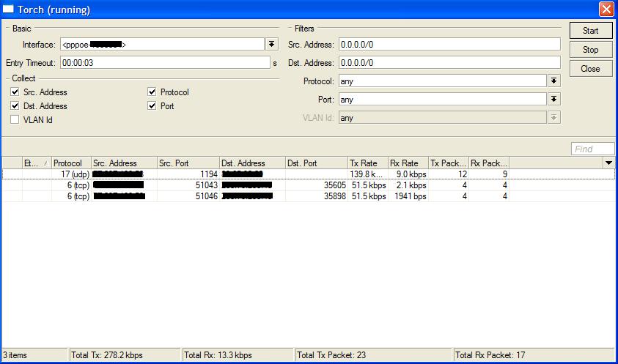Sort by Dst. Port column header

tap(317, 163)
